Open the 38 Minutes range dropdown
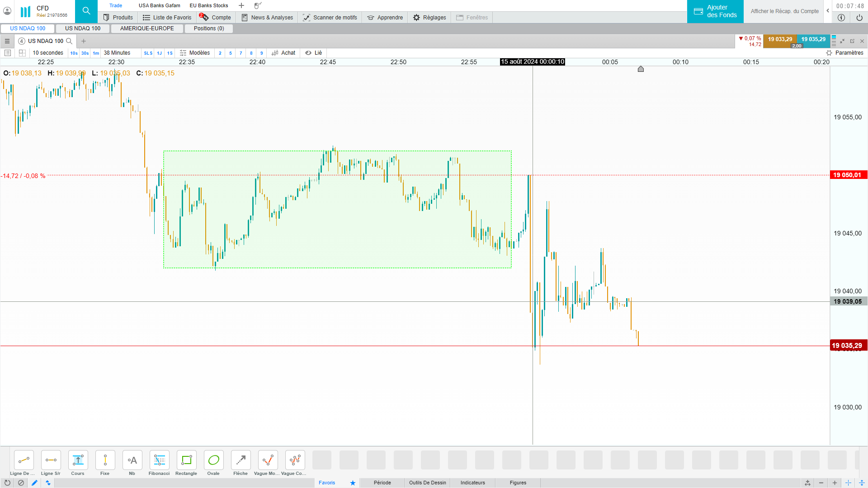The width and height of the screenshot is (868, 488). click(117, 53)
